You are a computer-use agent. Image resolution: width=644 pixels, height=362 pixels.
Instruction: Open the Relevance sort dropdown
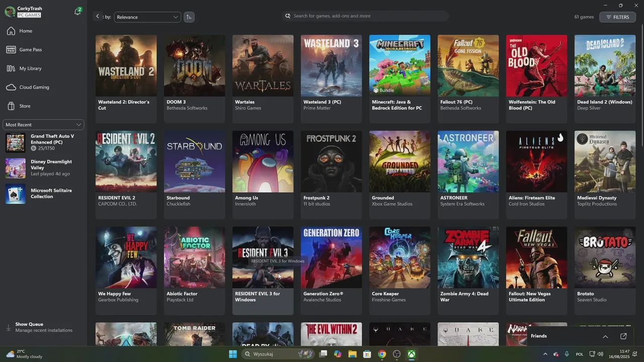coord(147,17)
